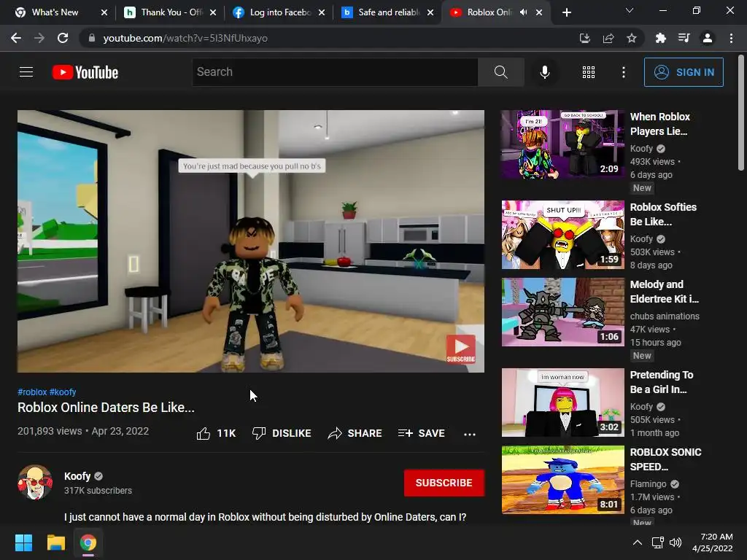The image size is (747, 560).
Task: Install app icon in address bar
Action: coord(584,38)
